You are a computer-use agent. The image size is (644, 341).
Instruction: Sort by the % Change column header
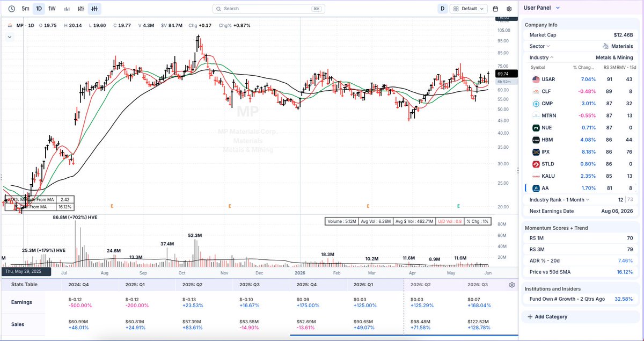tap(583, 68)
